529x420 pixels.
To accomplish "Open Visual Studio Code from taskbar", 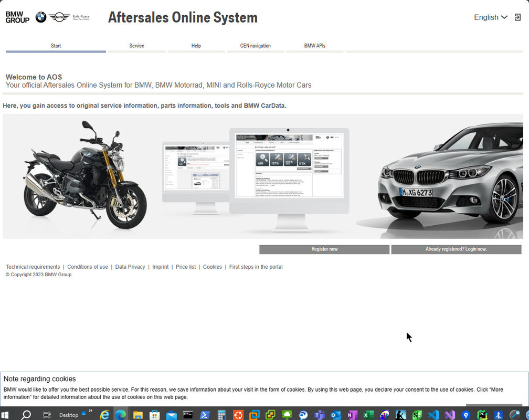I will (433, 415).
